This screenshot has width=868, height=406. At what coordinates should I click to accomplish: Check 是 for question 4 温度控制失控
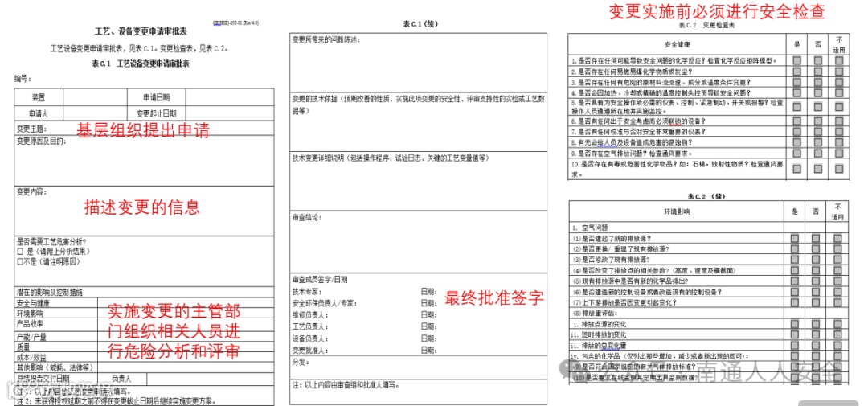[x=797, y=92]
